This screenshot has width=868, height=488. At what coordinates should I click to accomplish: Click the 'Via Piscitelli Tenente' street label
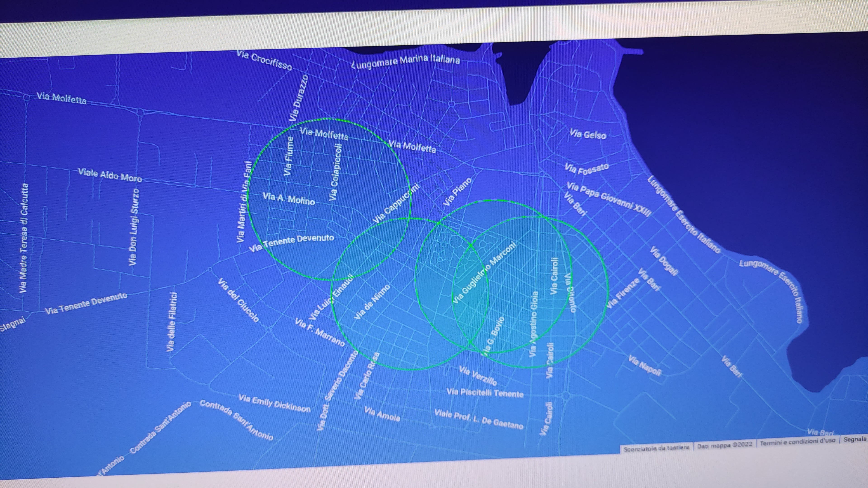pyautogui.click(x=485, y=393)
